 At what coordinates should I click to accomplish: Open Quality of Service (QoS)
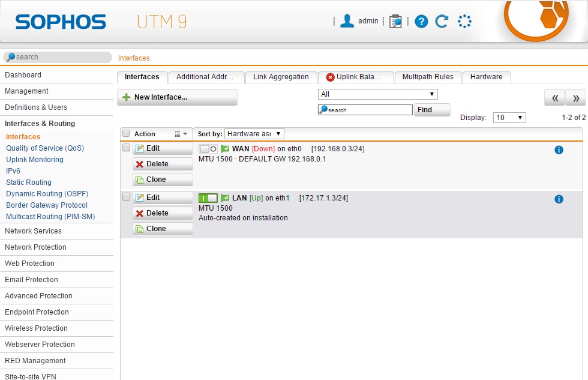tap(45, 148)
